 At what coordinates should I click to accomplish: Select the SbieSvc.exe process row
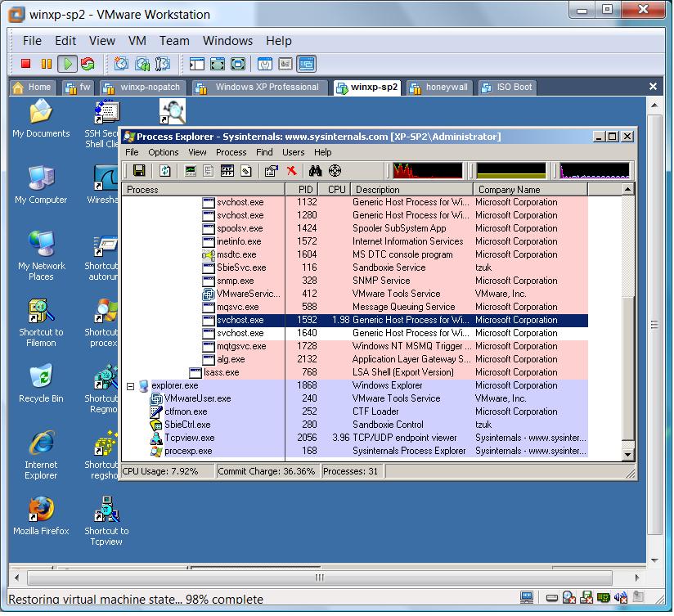355,268
